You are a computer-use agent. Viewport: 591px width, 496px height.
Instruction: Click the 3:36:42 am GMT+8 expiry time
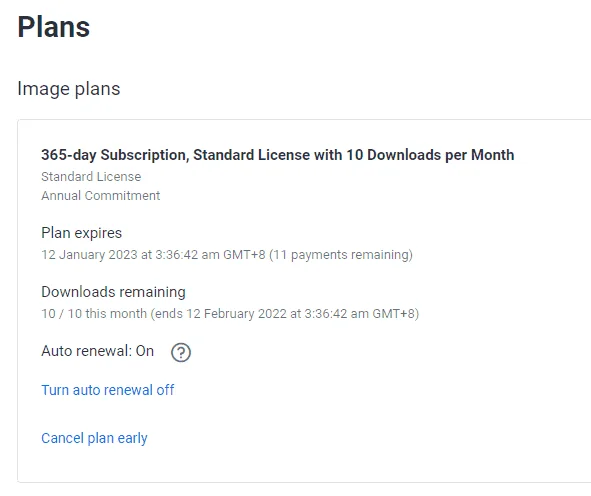pyautogui.click(x=210, y=255)
